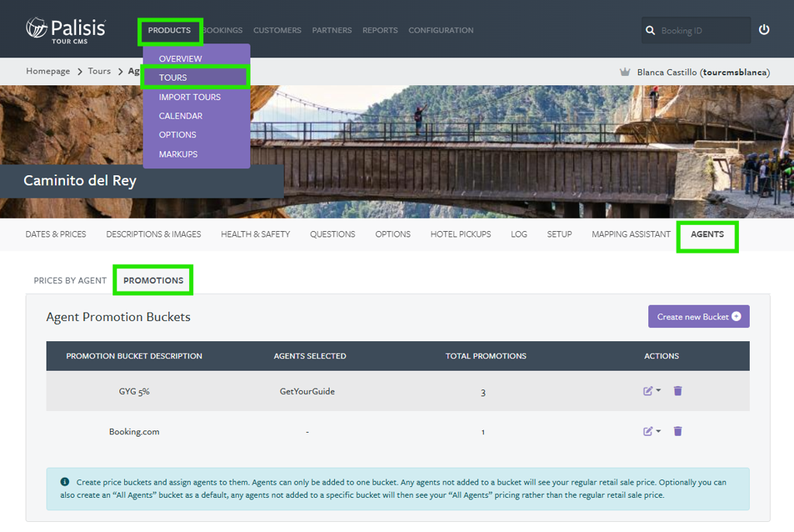
Task: Click the search magnifier icon
Action: [651, 30]
